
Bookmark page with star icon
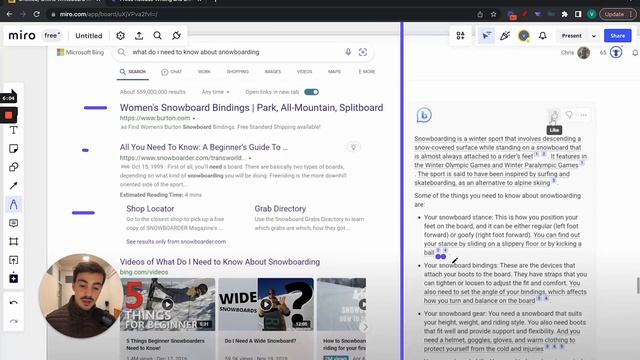(x=493, y=14)
